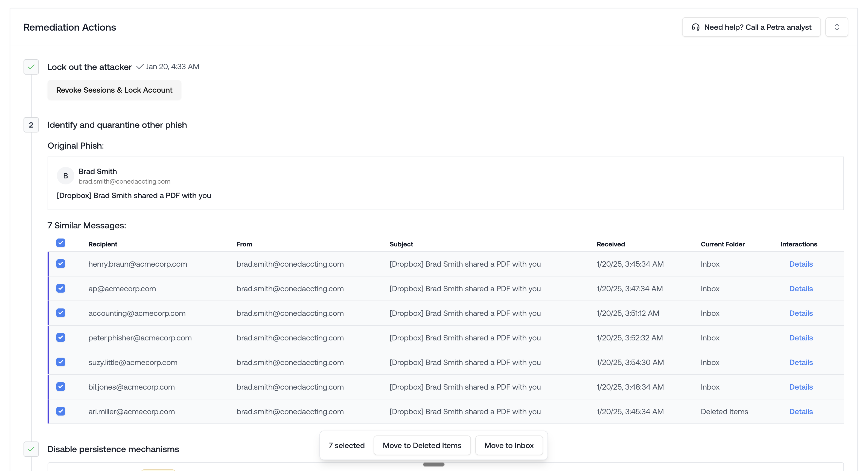The height and width of the screenshot is (471, 868).
Task: Open Details for suzy.little@acmecorp.com message
Action: tap(801, 362)
